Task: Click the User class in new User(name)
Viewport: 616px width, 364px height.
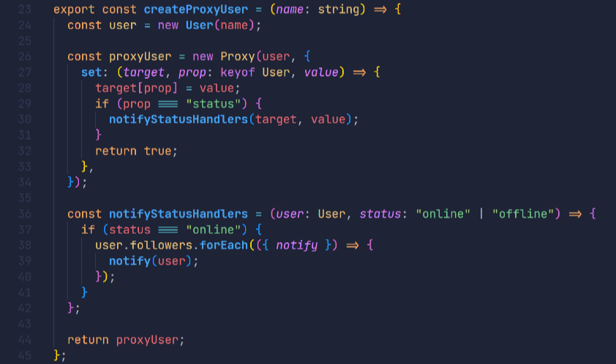Action: tap(199, 25)
